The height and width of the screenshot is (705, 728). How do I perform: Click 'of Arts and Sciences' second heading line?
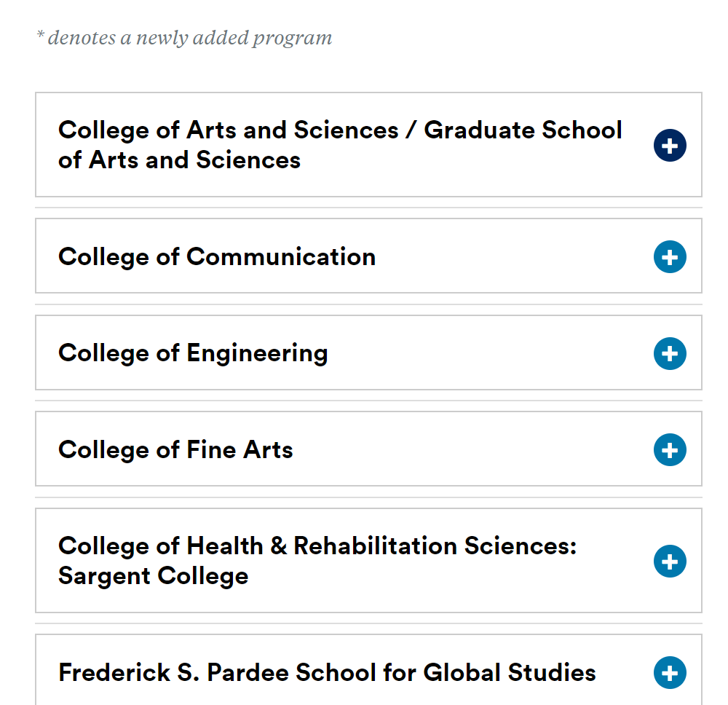tap(179, 159)
